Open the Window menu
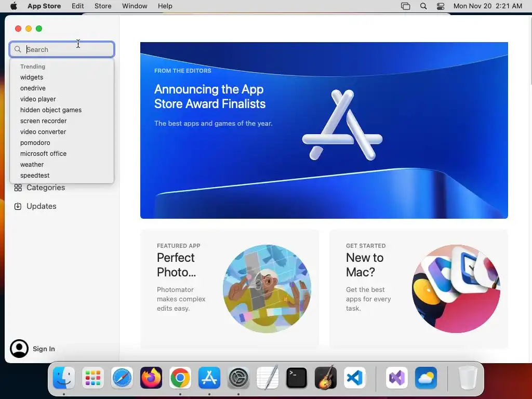 pyautogui.click(x=135, y=6)
